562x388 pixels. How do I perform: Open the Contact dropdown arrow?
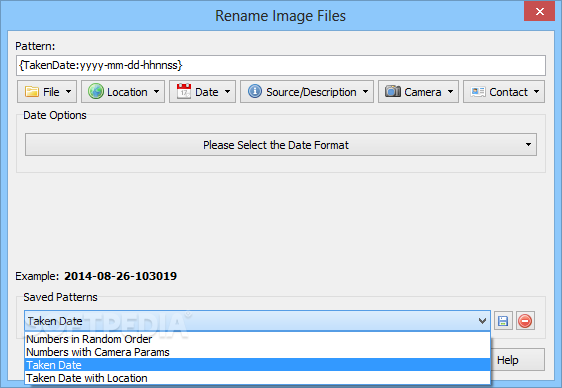(537, 92)
